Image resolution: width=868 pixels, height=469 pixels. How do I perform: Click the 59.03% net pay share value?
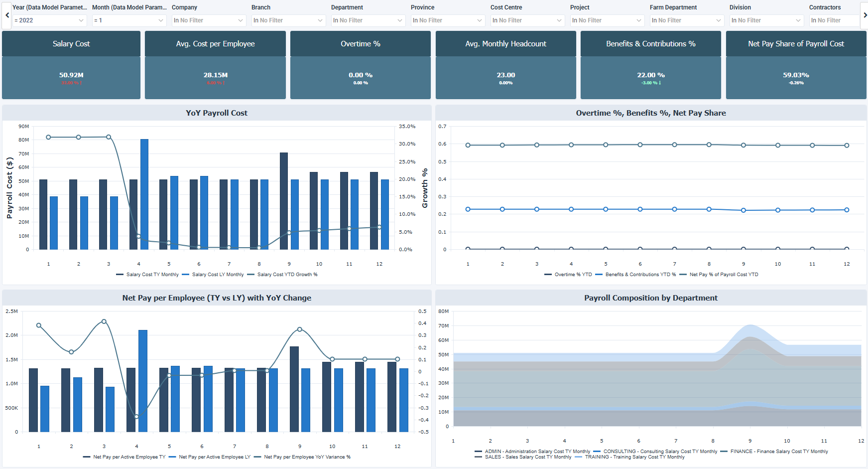[x=796, y=75]
